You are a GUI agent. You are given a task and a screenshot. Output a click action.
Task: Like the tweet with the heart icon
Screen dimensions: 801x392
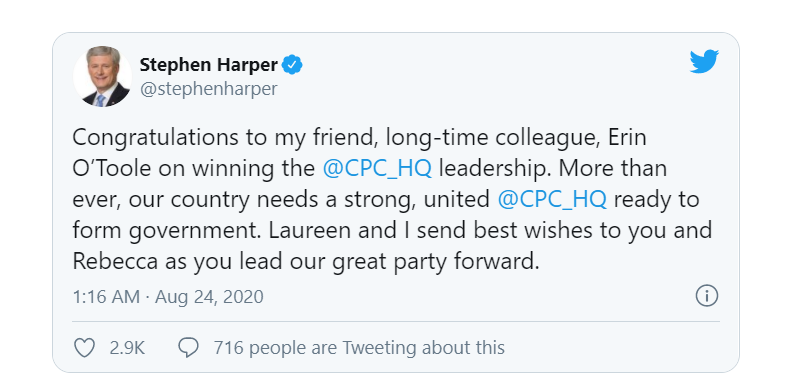[x=84, y=348]
